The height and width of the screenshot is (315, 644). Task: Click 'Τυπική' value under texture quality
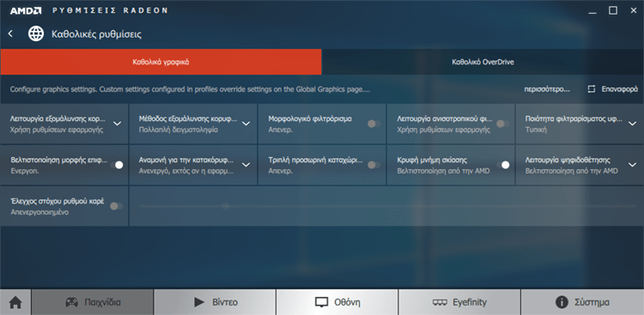536,130
